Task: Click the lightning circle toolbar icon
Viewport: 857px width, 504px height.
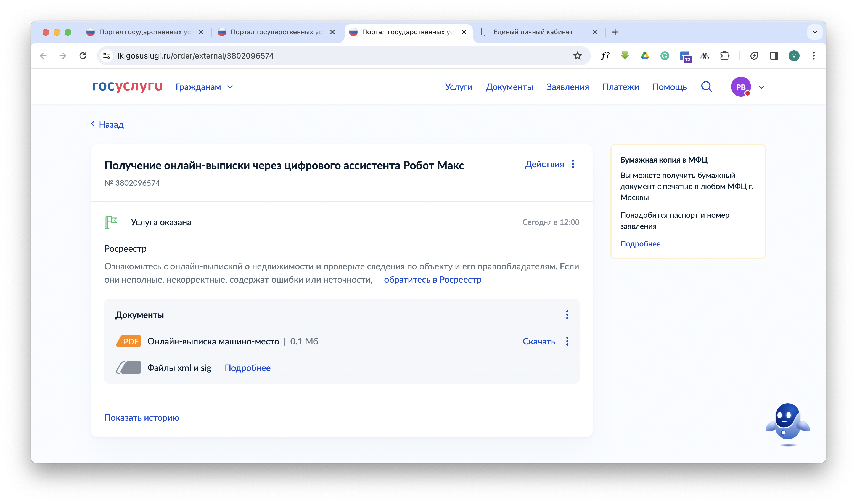Action: 754,56
